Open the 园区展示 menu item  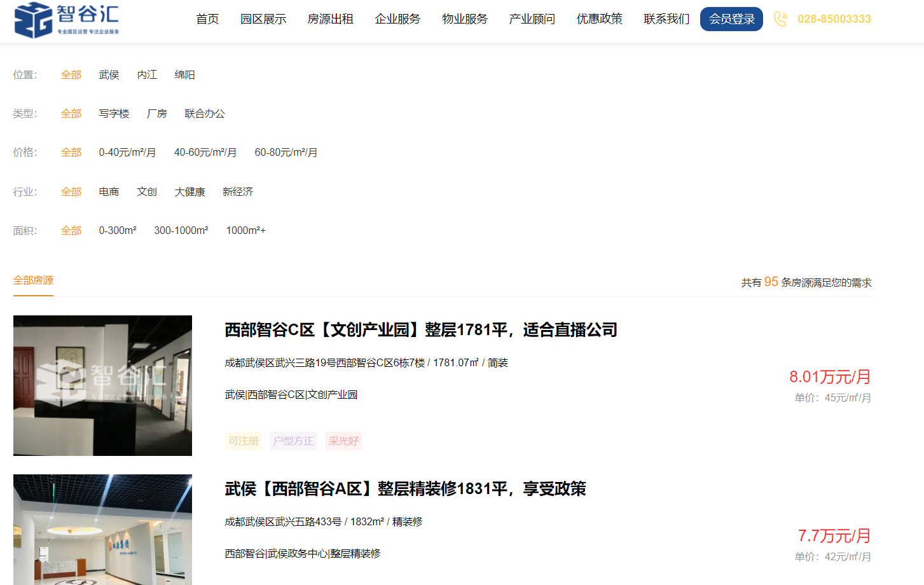point(263,19)
